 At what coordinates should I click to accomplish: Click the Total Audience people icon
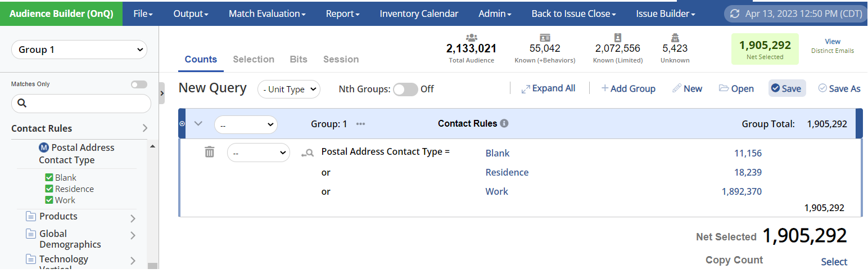pos(471,38)
